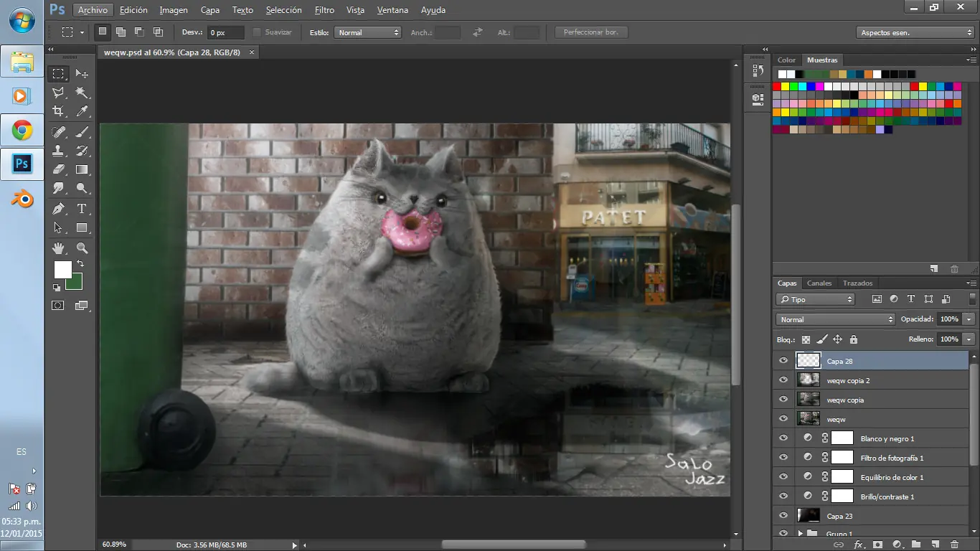Expand the Grupo 1 layer group
The height and width of the screenshot is (551, 980).
coord(800,533)
